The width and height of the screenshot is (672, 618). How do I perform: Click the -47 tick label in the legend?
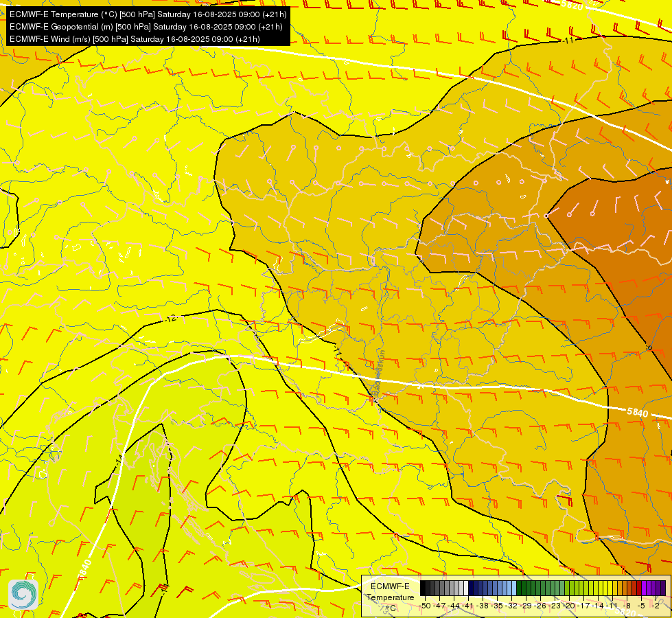[x=440, y=606]
